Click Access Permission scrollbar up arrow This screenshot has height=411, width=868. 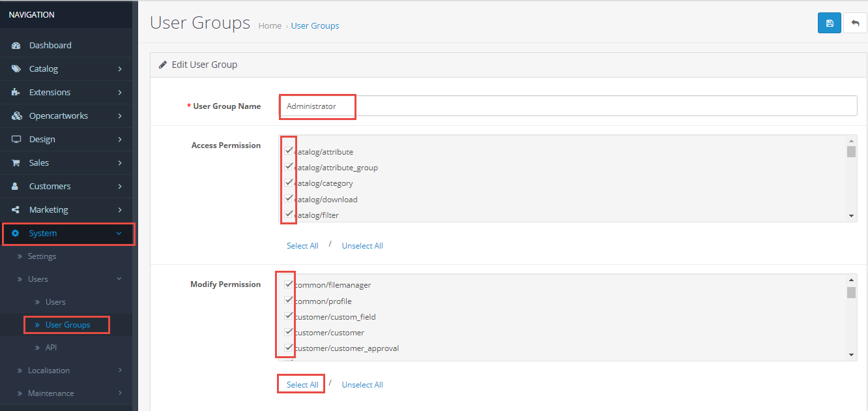[851, 140]
